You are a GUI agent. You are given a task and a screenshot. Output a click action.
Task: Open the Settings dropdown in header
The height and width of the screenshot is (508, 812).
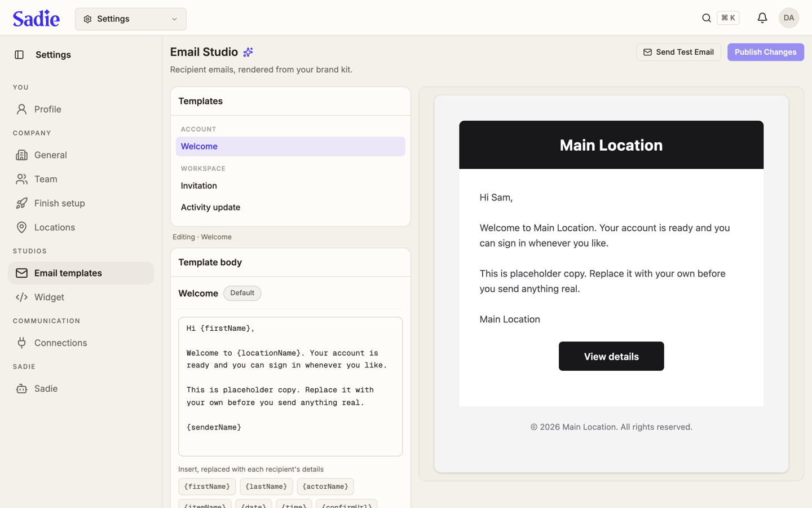(x=130, y=19)
